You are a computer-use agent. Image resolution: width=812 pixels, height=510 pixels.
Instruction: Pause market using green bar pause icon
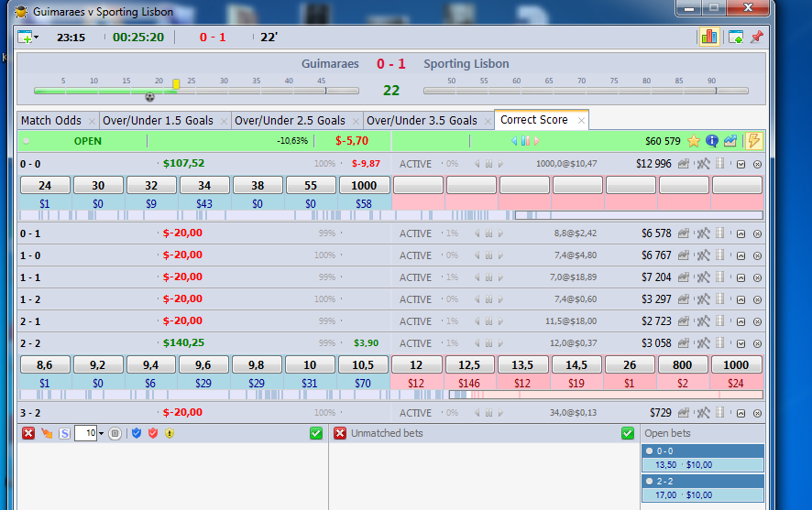coord(525,141)
